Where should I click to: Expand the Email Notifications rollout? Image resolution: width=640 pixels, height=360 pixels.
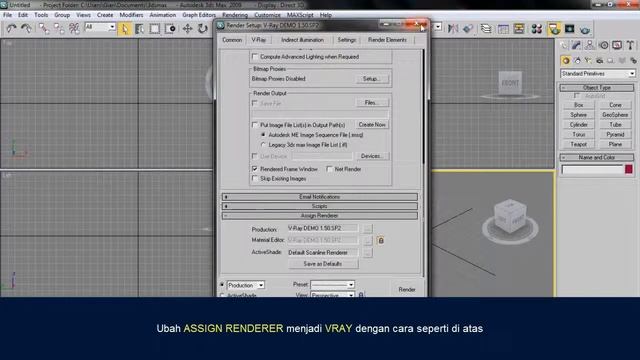[320, 197]
